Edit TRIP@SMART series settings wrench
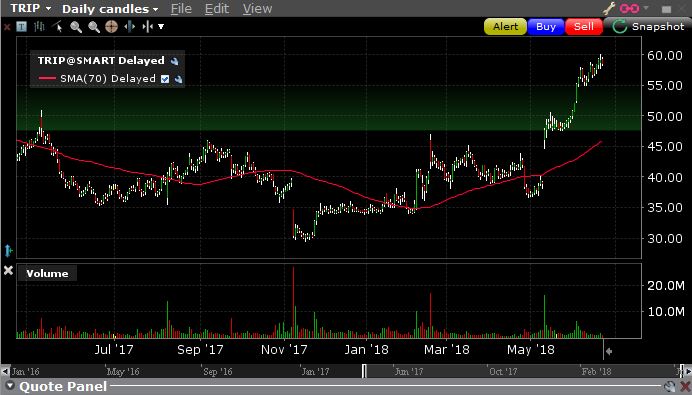This screenshot has height=395, width=692. [x=175, y=61]
